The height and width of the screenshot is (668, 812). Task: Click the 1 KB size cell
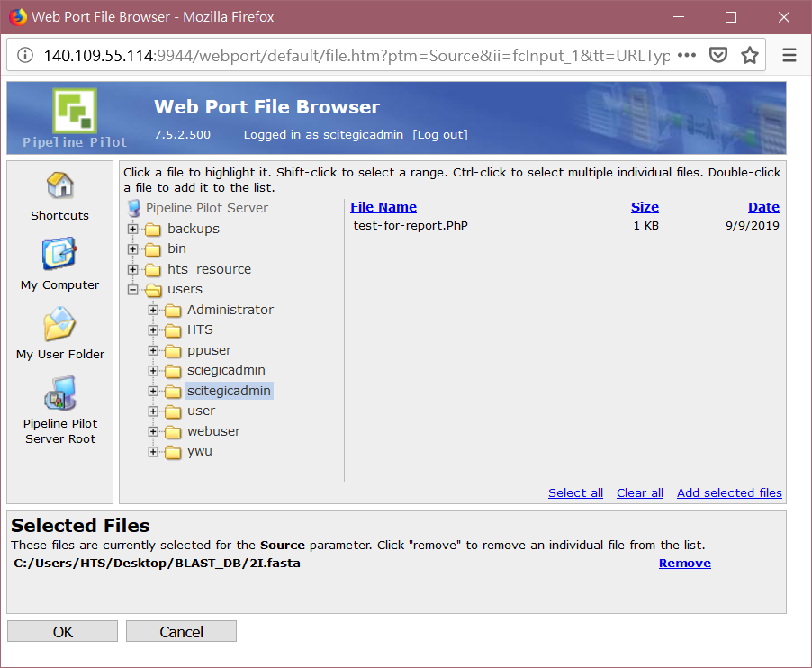coord(645,226)
